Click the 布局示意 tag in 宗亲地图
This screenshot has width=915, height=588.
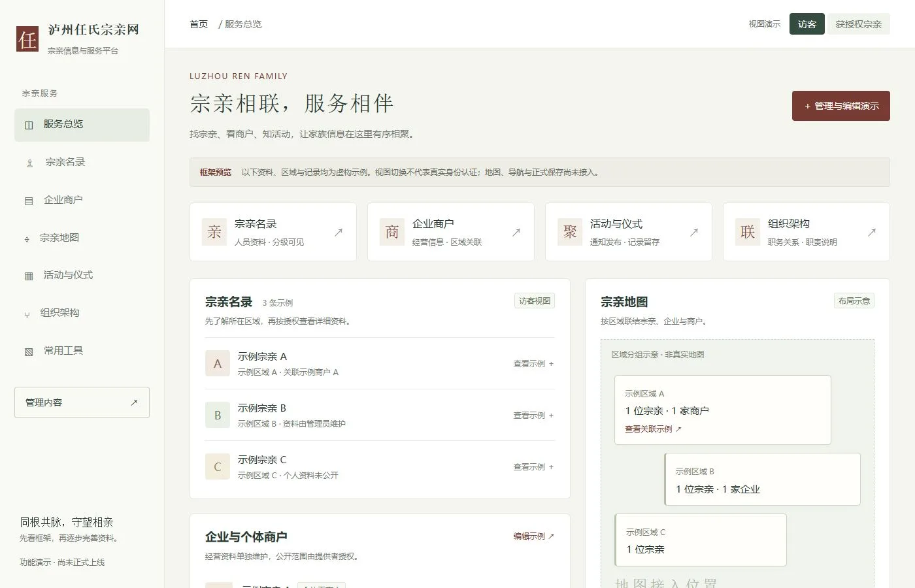coord(854,301)
